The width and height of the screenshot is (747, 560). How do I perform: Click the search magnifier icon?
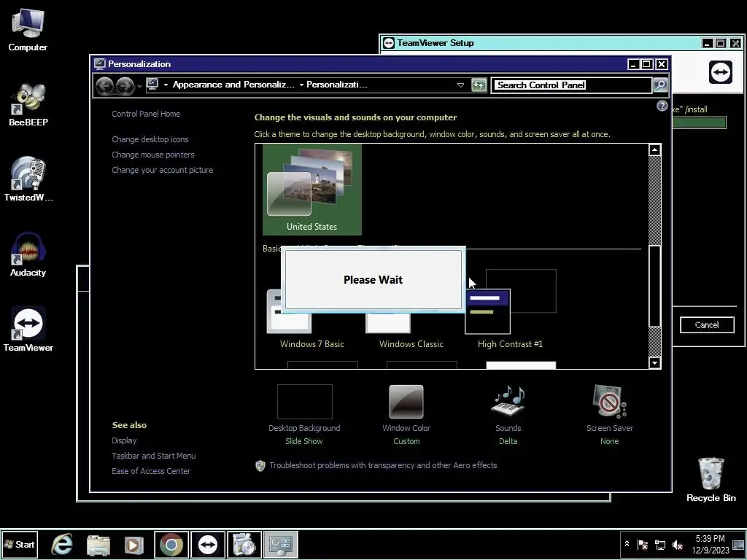click(660, 85)
